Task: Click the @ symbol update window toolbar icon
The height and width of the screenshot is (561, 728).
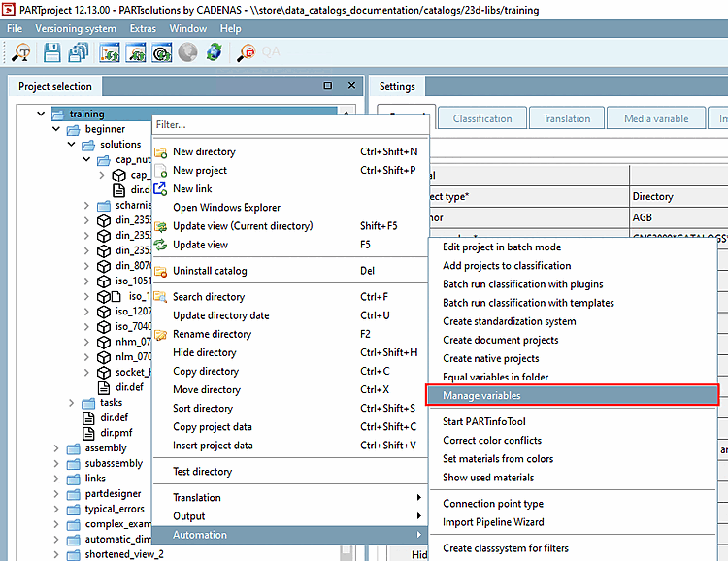Action: point(161,52)
